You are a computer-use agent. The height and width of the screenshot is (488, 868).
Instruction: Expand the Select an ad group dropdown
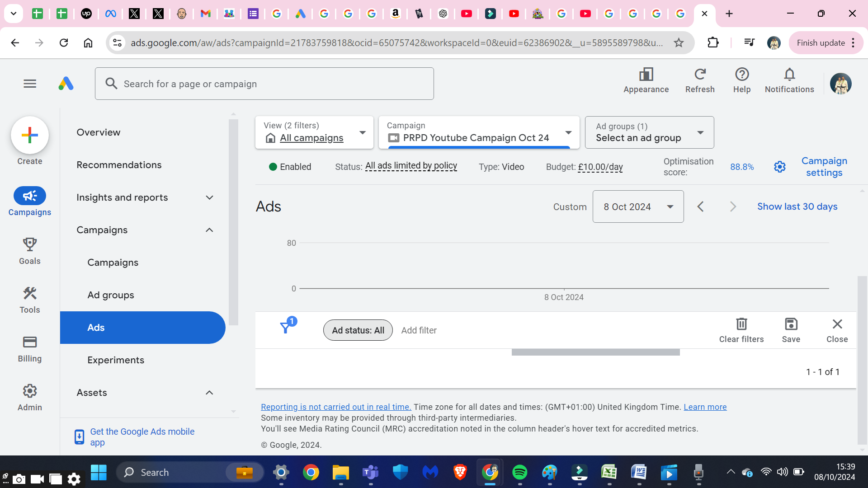click(x=649, y=132)
